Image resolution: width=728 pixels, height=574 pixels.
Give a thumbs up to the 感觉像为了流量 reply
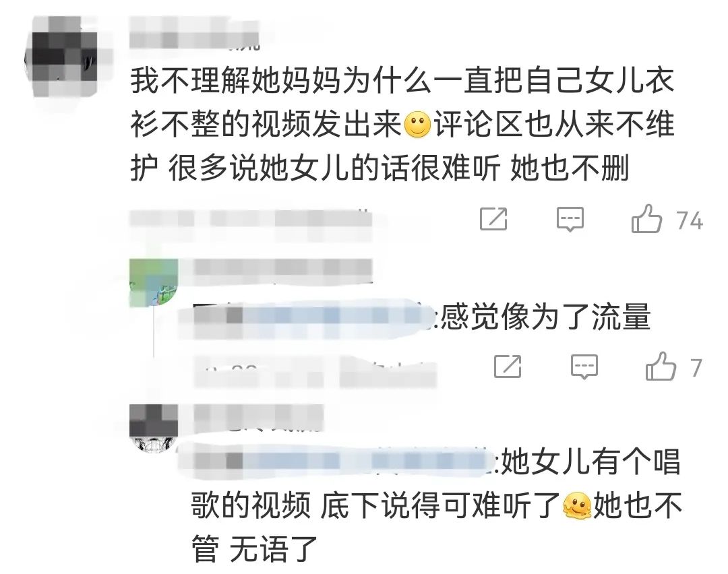[x=661, y=366]
